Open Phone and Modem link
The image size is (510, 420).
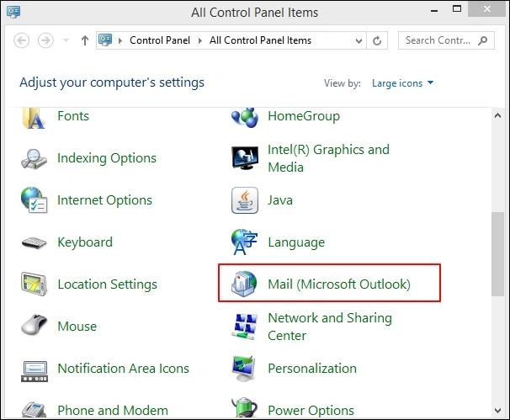pyautogui.click(x=113, y=411)
